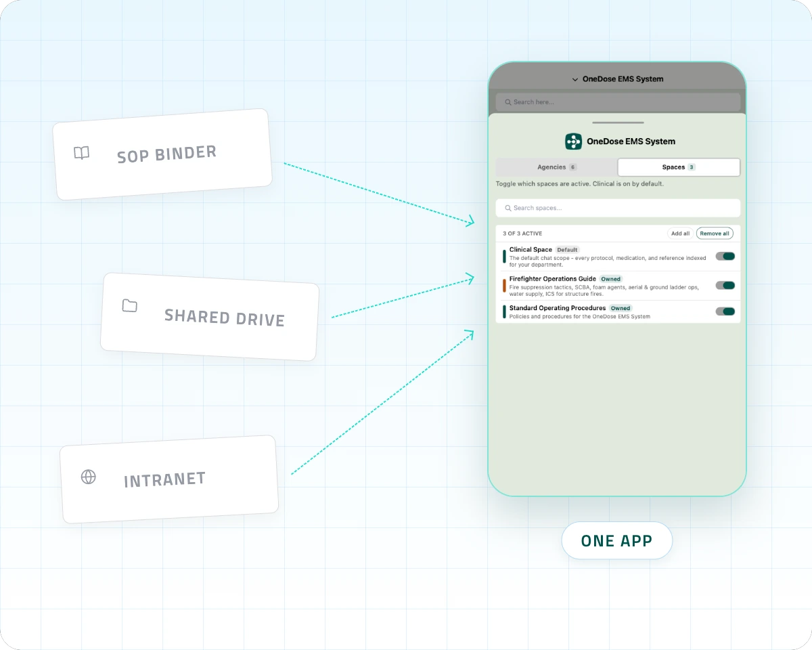Click the Search here field at top
The image size is (812, 650).
[618, 102]
